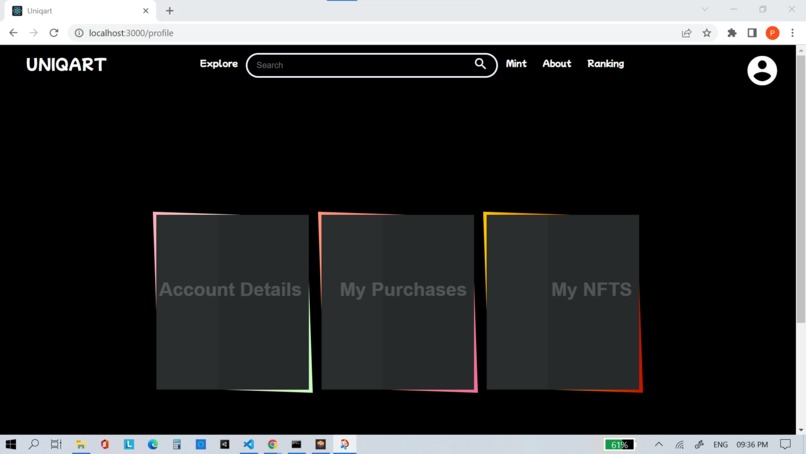806x454 pixels.
Task: Open the Chrome profile P avatar
Action: coord(772,33)
